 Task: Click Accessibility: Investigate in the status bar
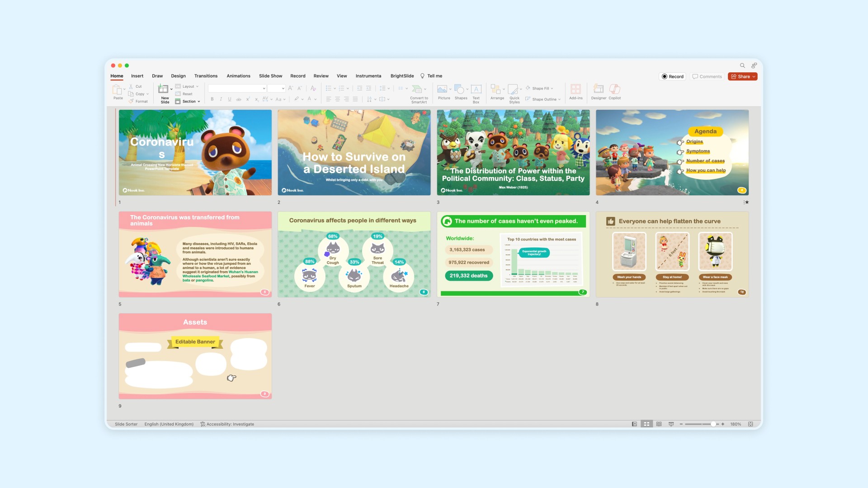click(x=227, y=424)
